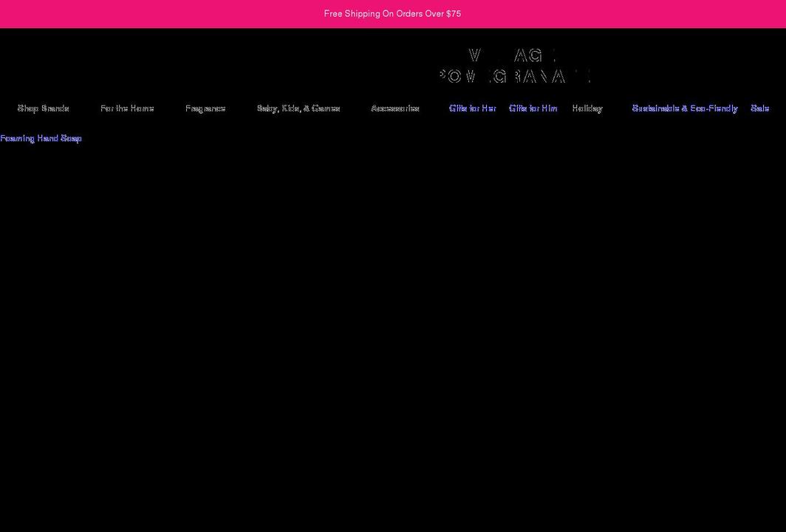Open the Foaming Hand Soap link

coord(41,138)
